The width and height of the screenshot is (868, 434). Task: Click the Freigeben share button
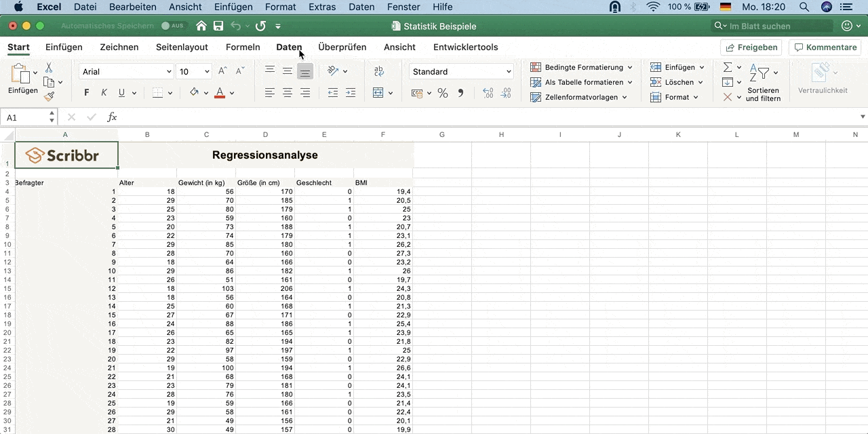(x=751, y=47)
